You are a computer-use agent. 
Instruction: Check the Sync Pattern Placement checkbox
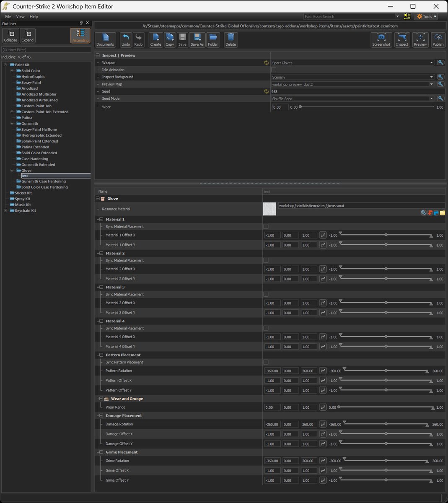point(266,363)
